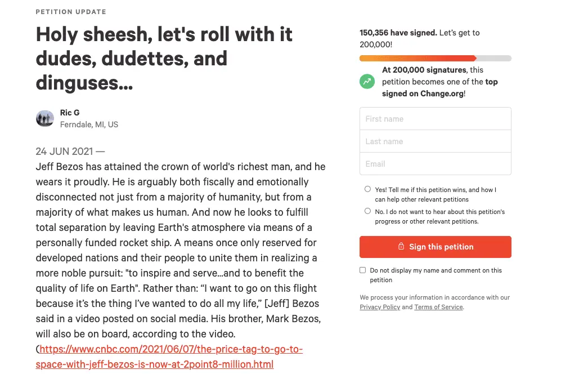This screenshot has width=588, height=383.
Task: Open the CNBC article link
Action: [169, 357]
